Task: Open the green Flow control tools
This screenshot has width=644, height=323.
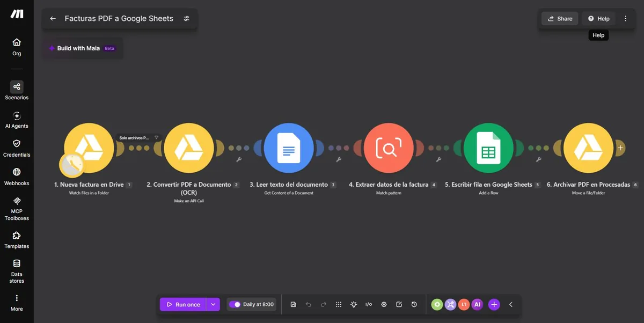Action: click(x=437, y=304)
